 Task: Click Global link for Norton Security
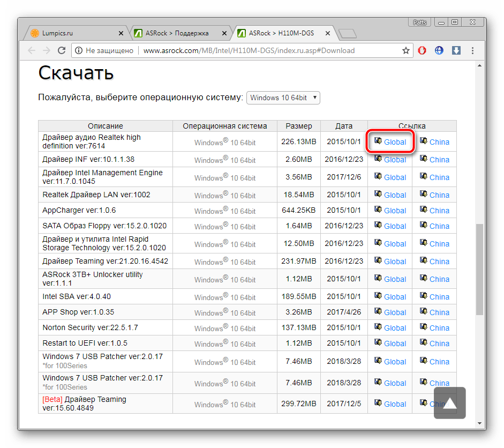(395, 328)
